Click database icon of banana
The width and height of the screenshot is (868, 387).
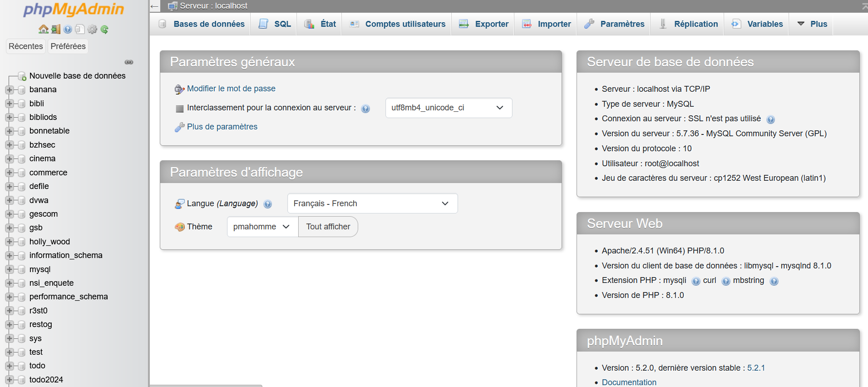pos(21,90)
